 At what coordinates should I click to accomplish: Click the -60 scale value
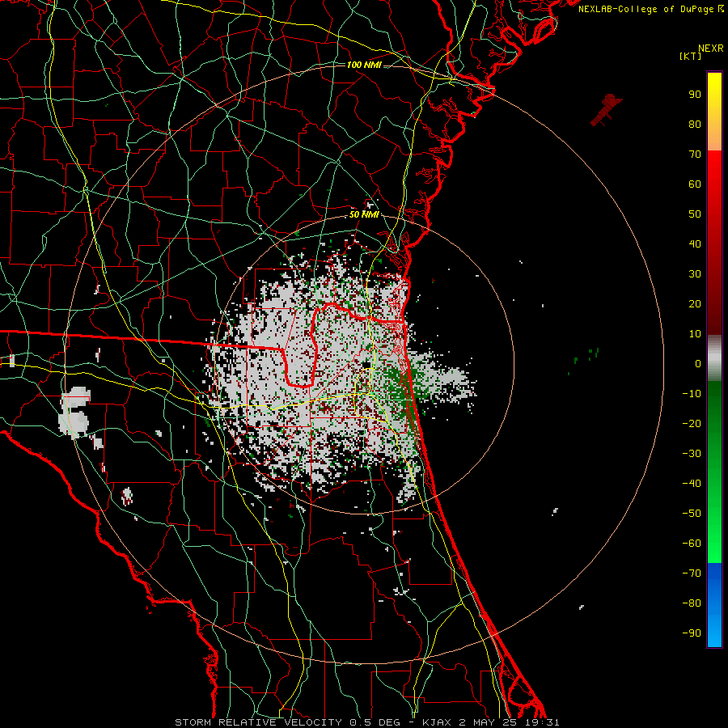pos(692,544)
